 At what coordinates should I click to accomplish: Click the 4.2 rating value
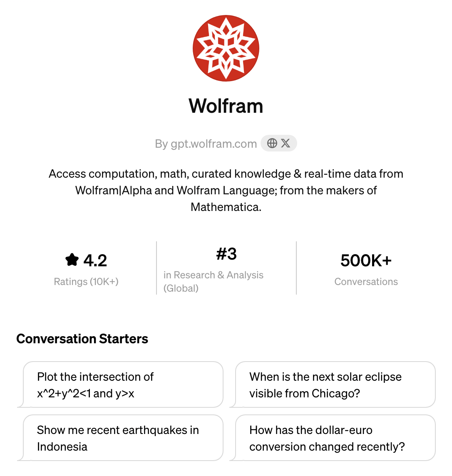coord(95,260)
